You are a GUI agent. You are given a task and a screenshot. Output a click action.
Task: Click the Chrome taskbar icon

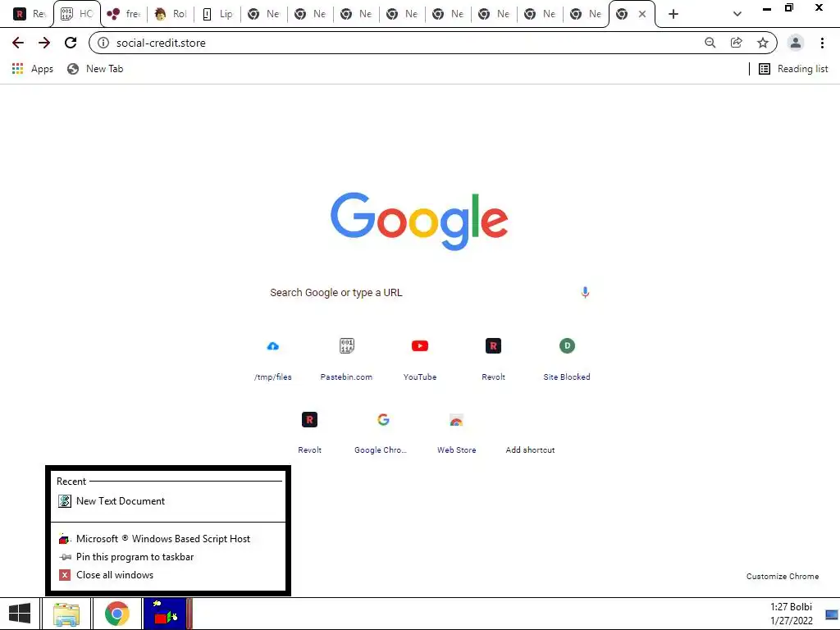116,614
